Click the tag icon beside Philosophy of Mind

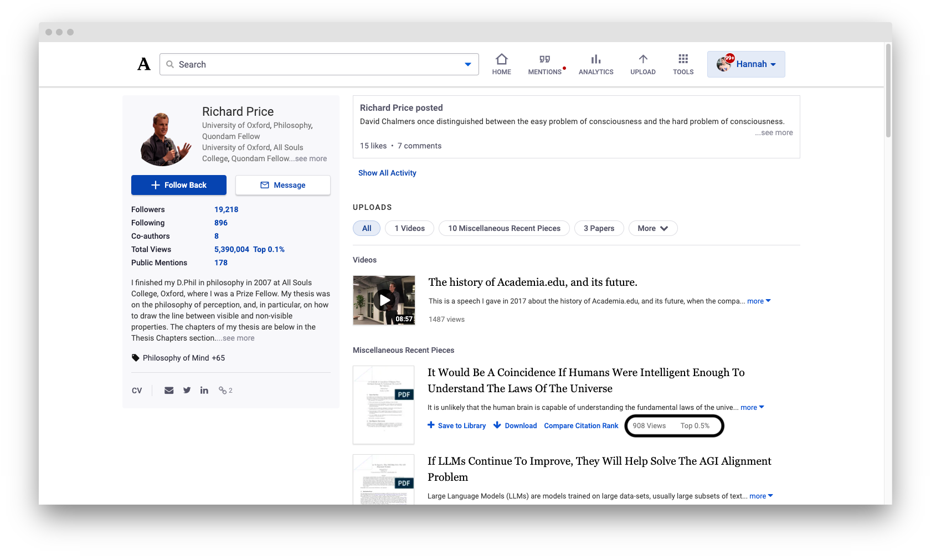click(136, 358)
